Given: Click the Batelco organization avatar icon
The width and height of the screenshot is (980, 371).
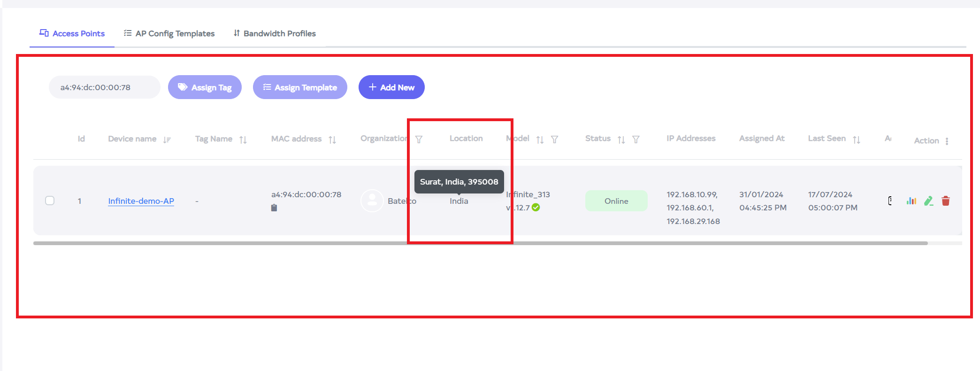Looking at the screenshot, I should [372, 201].
